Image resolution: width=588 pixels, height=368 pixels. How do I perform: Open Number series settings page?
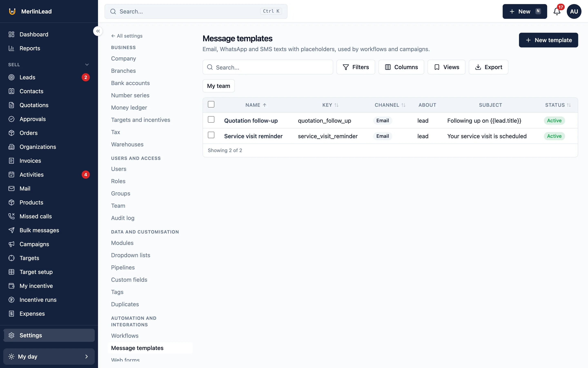(130, 95)
